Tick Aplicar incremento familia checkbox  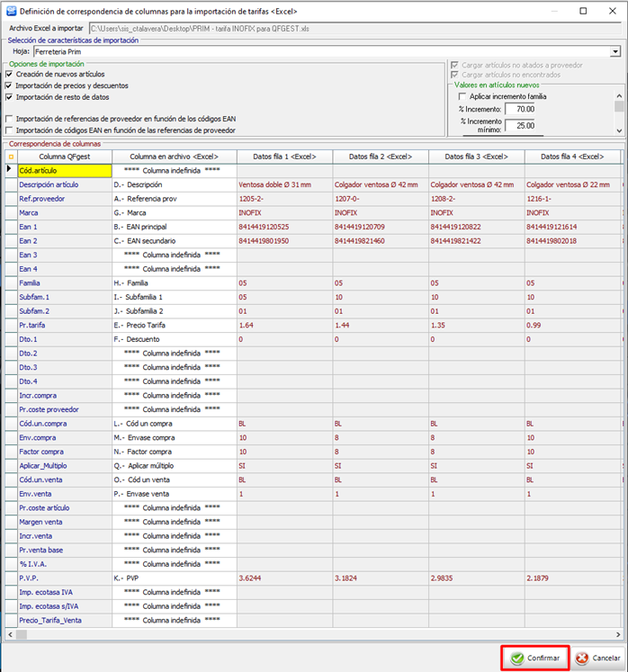[x=462, y=96]
